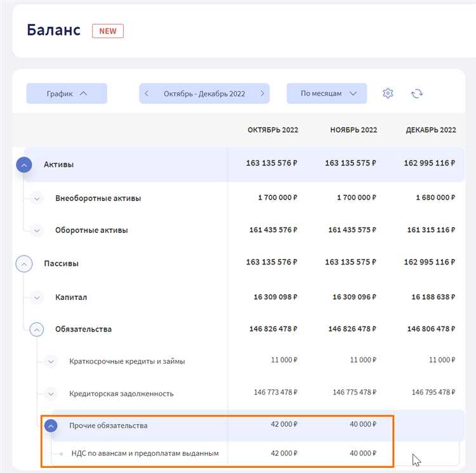The image size is (476, 473).
Task: Click the NEW badge next to Баланс
Action: (x=108, y=31)
